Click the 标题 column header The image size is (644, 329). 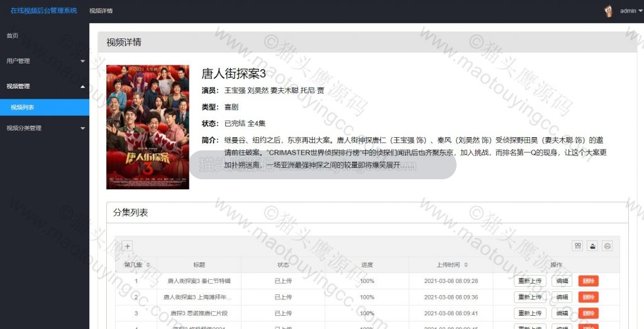(x=199, y=265)
